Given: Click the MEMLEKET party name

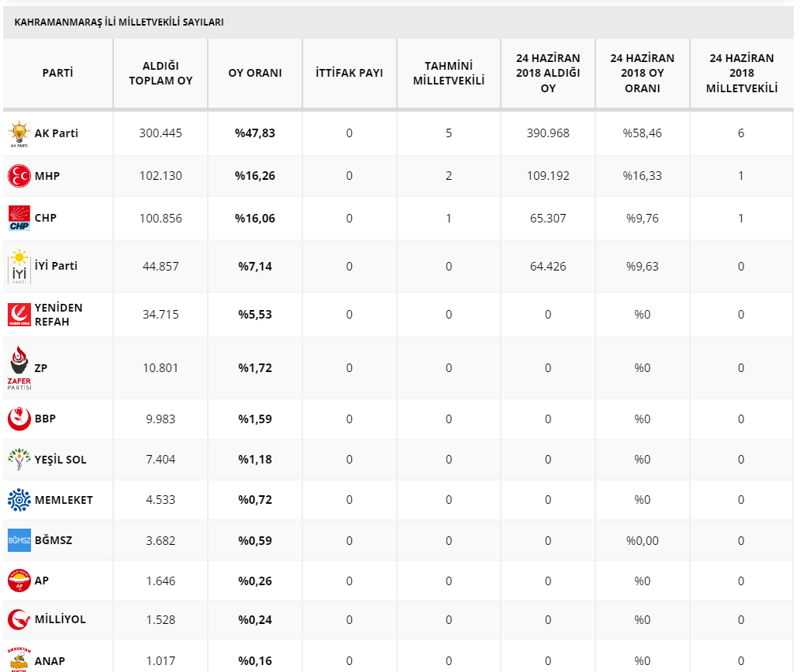Looking at the screenshot, I should (64, 500).
